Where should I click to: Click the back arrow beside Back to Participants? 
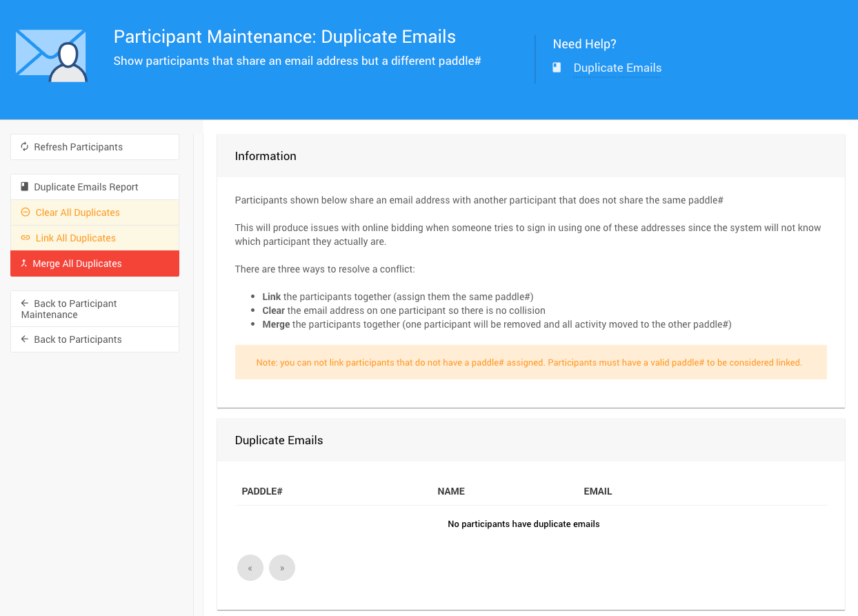tap(25, 339)
